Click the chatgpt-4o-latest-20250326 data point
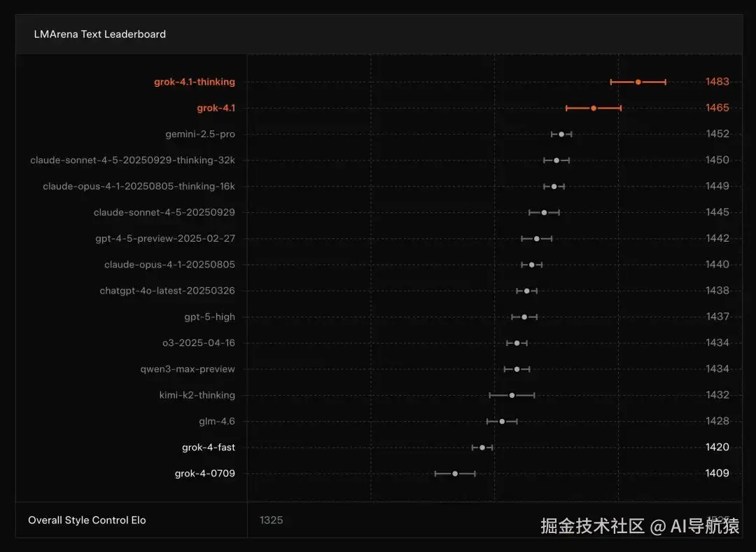Viewport: 756px width, 552px height. point(526,291)
